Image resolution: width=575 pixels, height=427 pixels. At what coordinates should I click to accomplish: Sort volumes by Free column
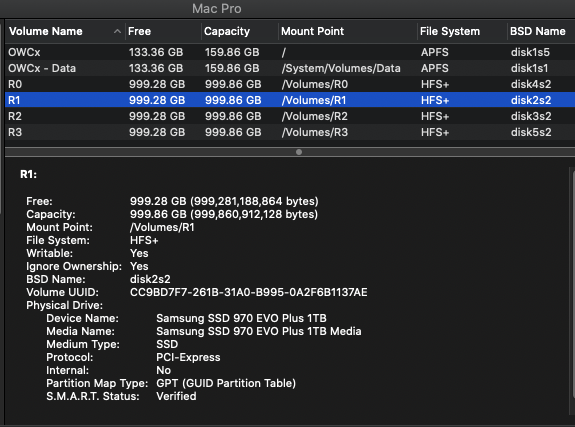[163, 32]
